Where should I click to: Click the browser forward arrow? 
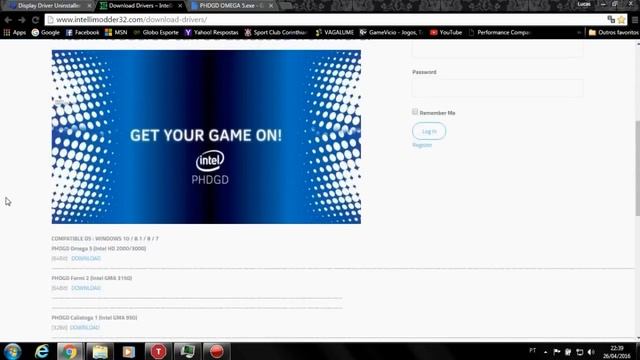coord(22,20)
